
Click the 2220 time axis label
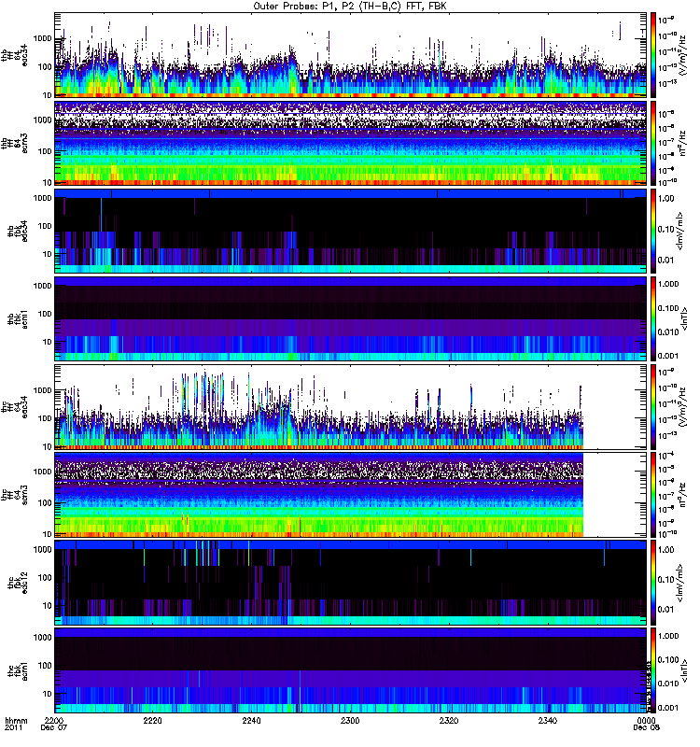click(x=152, y=721)
